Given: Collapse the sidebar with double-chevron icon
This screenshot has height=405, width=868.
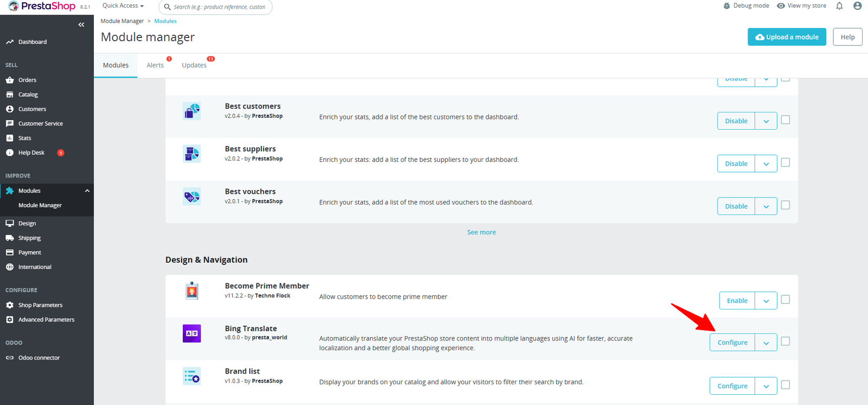Looking at the screenshot, I should pos(81,24).
